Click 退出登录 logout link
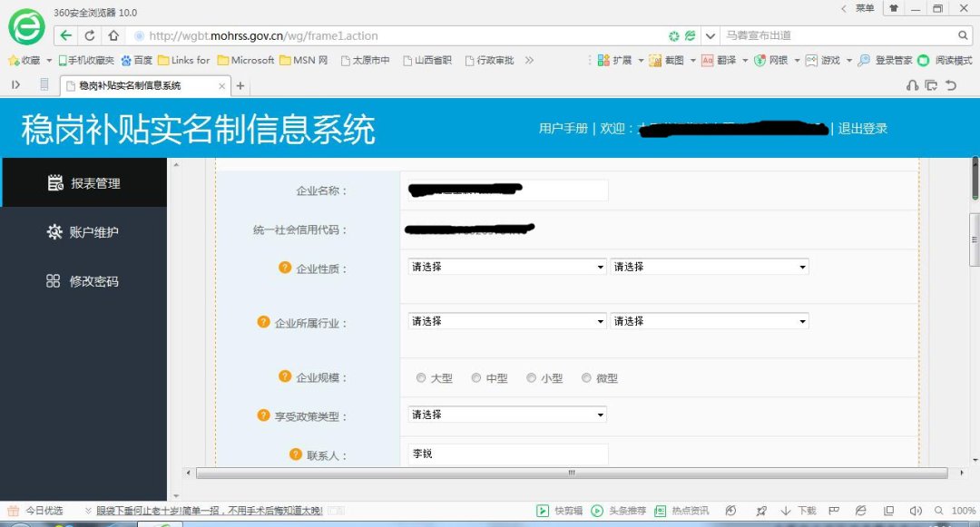Image resolution: width=980 pixels, height=527 pixels. [x=862, y=129]
